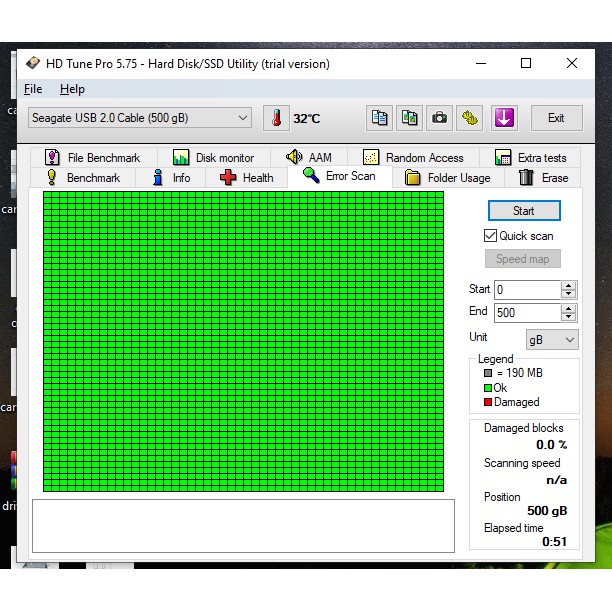Open the Health tab
The height and width of the screenshot is (612, 612).
(x=246, y=178)
